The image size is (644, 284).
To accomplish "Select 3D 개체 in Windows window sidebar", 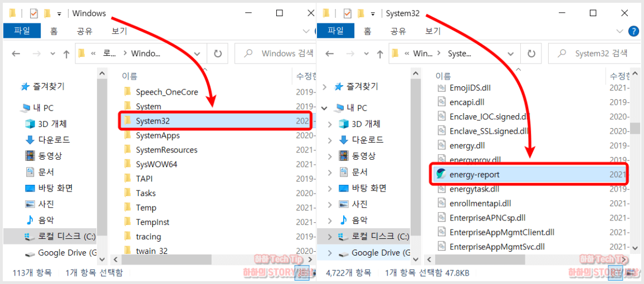I will point(46,124).
